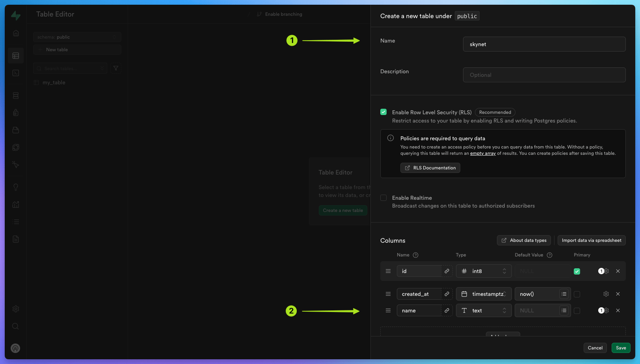Screen dimensions: 640x364
Task: Open the schema public dropdown
Action: point(77,37)
